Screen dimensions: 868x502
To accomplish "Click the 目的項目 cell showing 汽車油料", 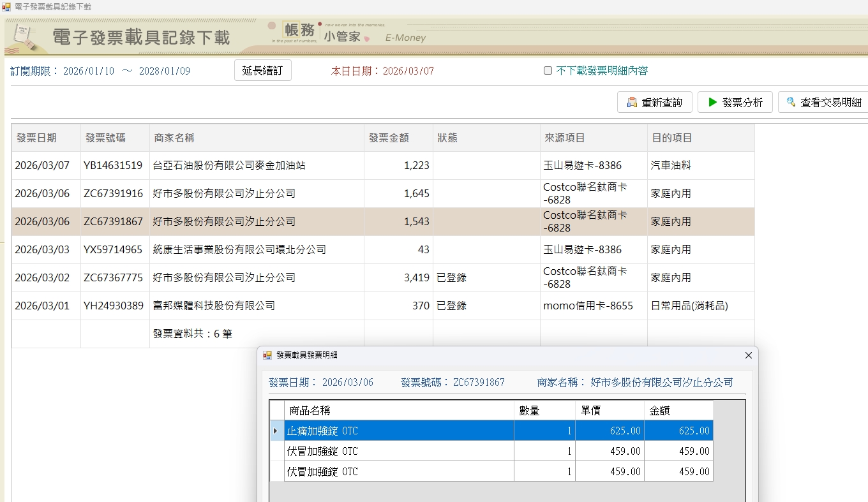I will [x=671, y=165].
